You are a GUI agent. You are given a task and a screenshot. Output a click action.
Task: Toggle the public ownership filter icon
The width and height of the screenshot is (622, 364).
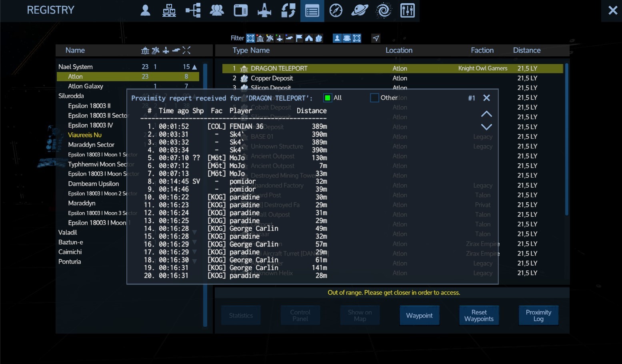point(357,38)
